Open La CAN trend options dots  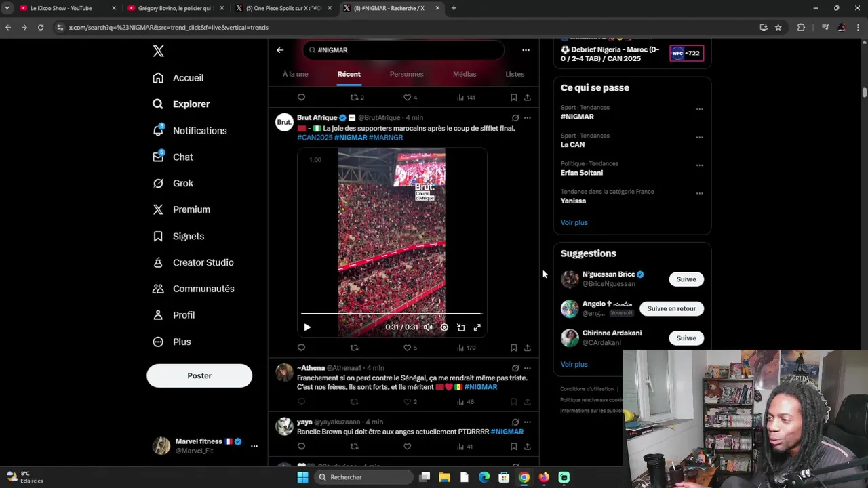699,137
